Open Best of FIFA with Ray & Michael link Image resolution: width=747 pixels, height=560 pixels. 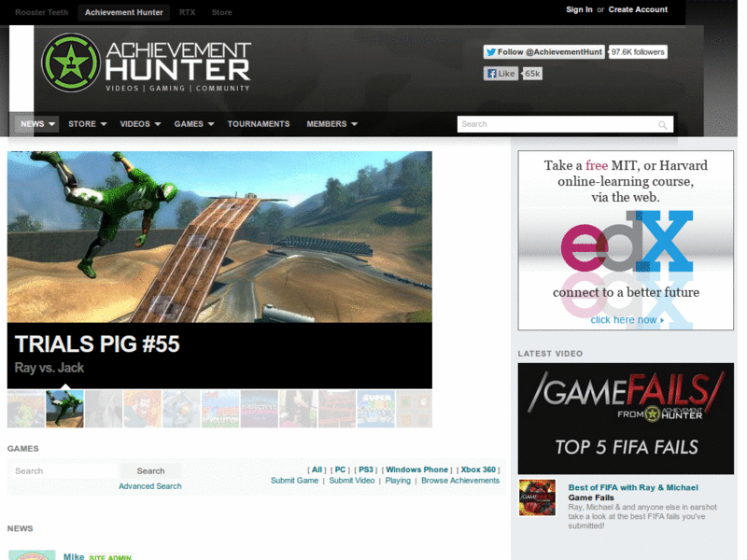[x=633, y=487]
